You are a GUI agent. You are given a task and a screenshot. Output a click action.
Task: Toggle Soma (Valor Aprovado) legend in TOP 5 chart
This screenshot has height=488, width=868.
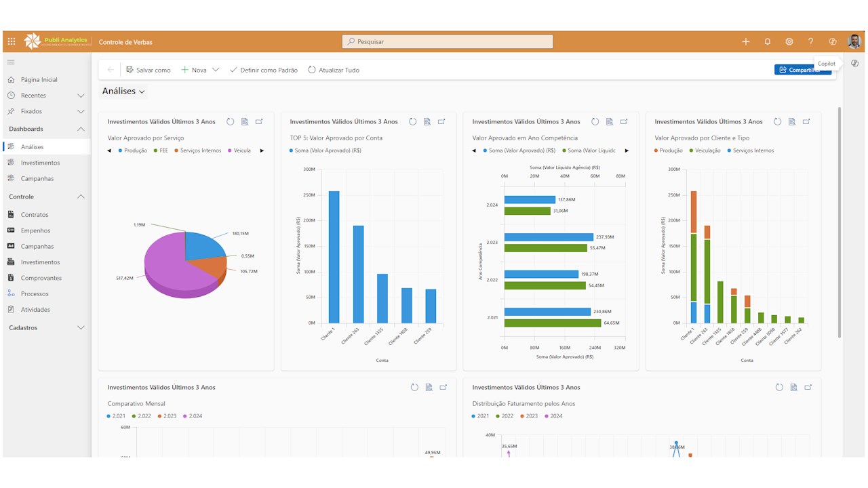[325, 150]
